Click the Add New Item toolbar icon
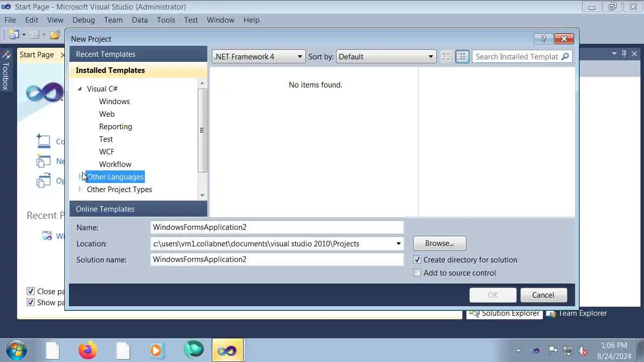 coord(34,35)
